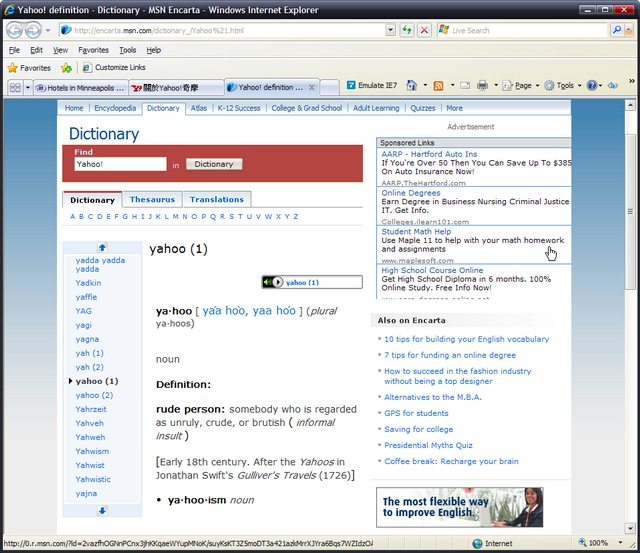Viewport: 640px width, 553px height.
Task: Open GPS for students link
Action: tap(416, 413)
